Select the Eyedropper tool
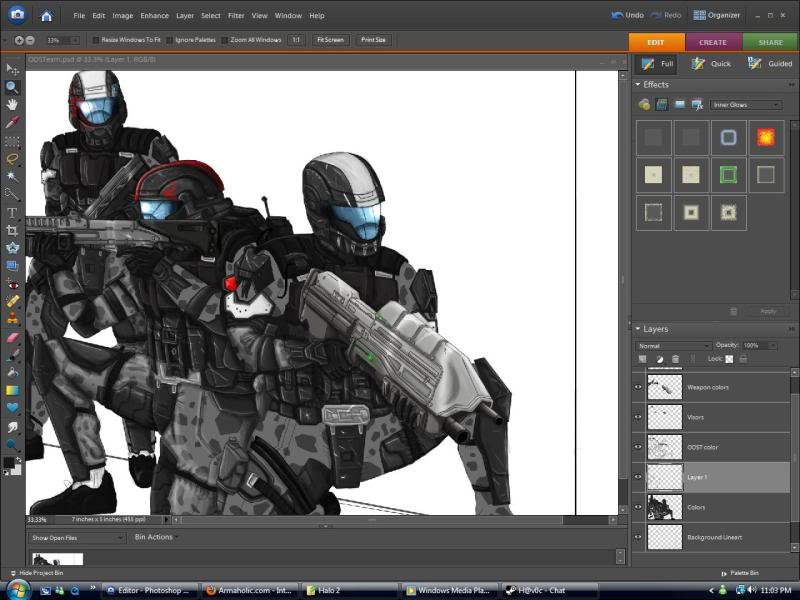 pyautogui.click(x=12, y=122)
